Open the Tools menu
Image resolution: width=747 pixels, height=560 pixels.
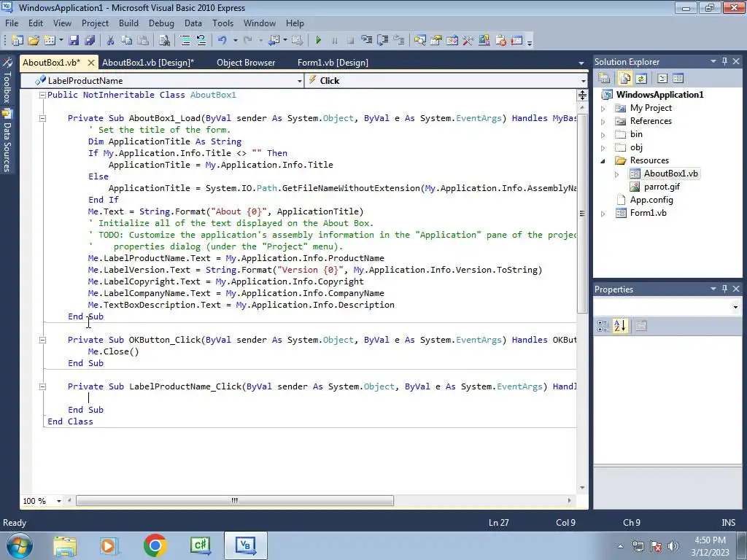[223, 23]
